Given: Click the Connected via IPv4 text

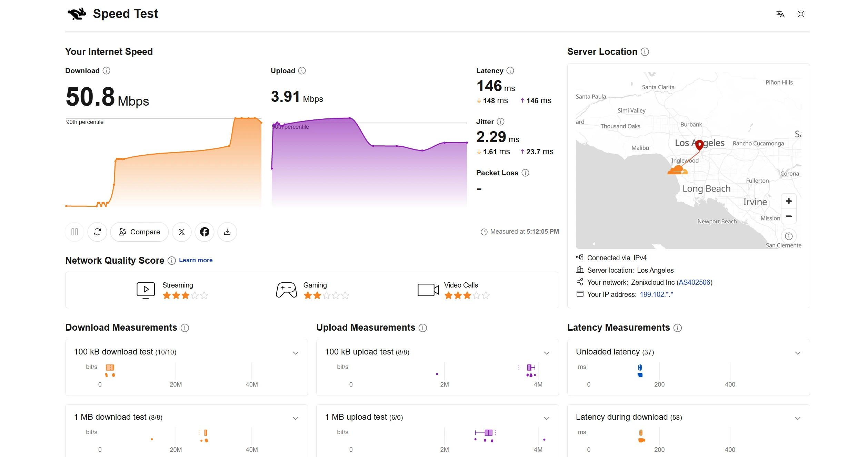Looking at the screenshot, I should pos(617,258).
